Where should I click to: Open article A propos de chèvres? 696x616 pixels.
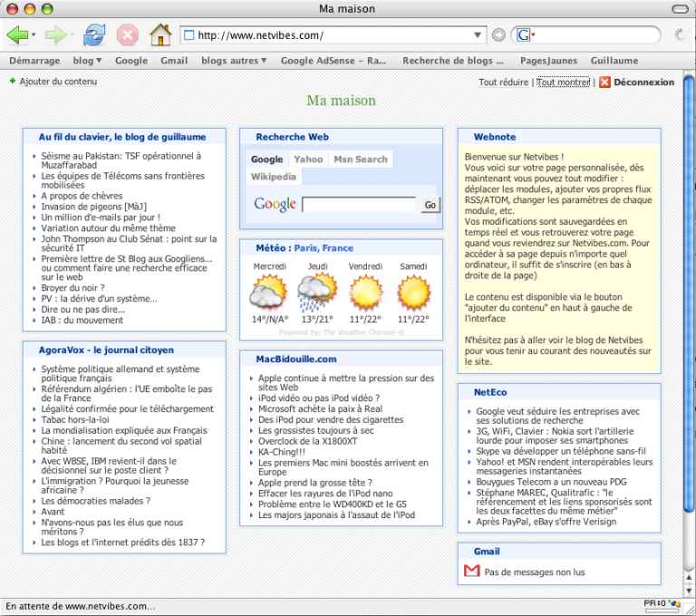point(82,196)
